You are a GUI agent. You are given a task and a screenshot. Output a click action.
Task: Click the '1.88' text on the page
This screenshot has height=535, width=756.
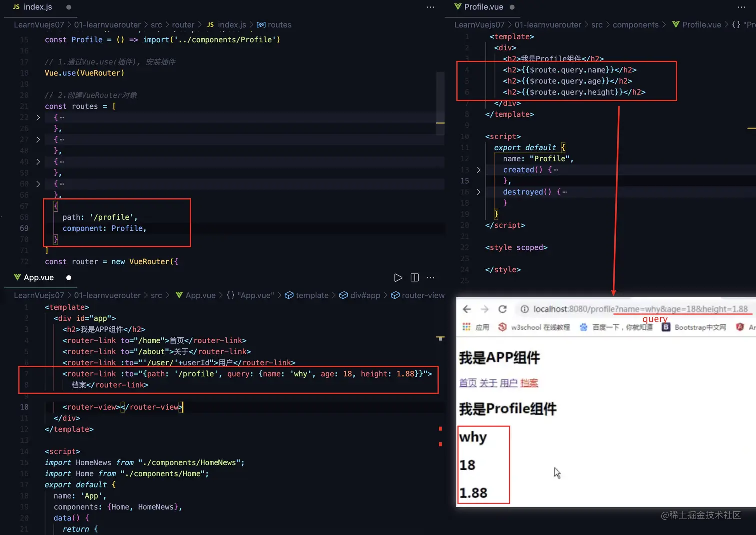473,493
